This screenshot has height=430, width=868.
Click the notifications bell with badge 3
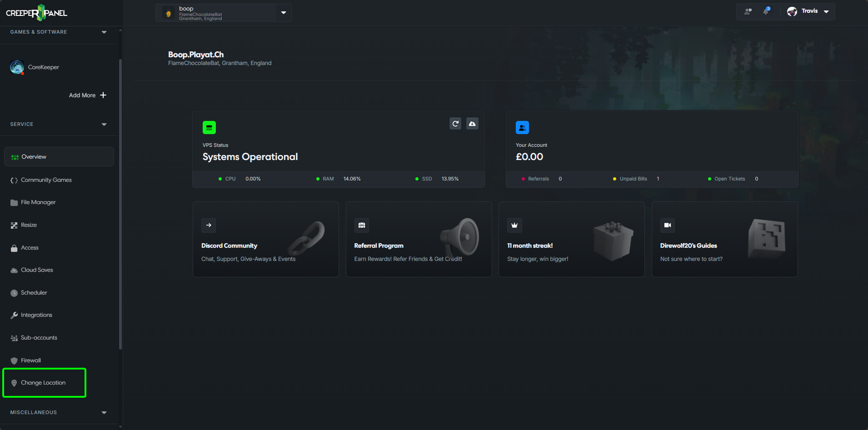[x=765, y=11]
